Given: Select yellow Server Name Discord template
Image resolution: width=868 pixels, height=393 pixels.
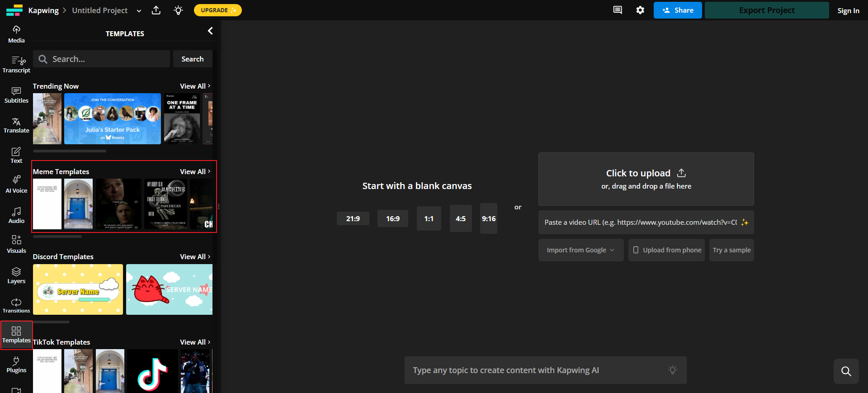Looking at the screenshot, I should pyautogui.click(x=78, y=289).
